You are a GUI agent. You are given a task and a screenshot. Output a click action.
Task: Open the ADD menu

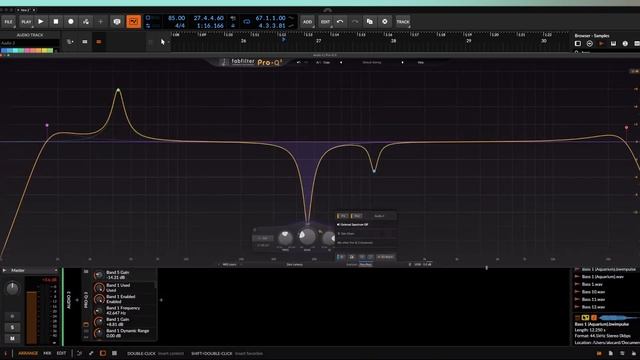pos(307,22)
